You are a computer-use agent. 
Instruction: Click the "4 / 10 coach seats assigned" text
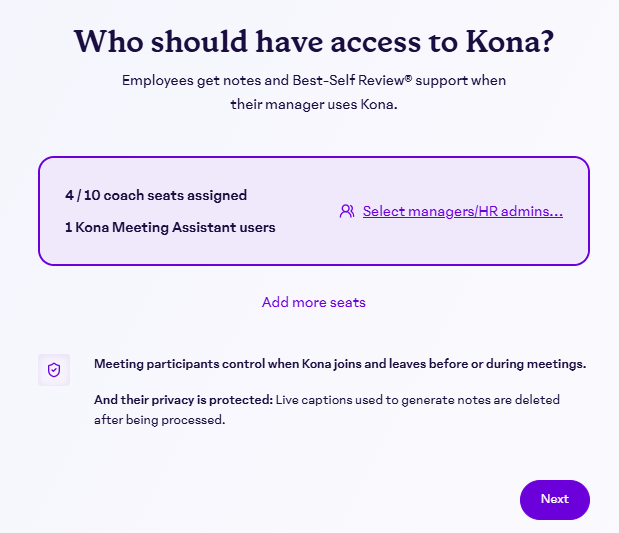pos(155,195)
